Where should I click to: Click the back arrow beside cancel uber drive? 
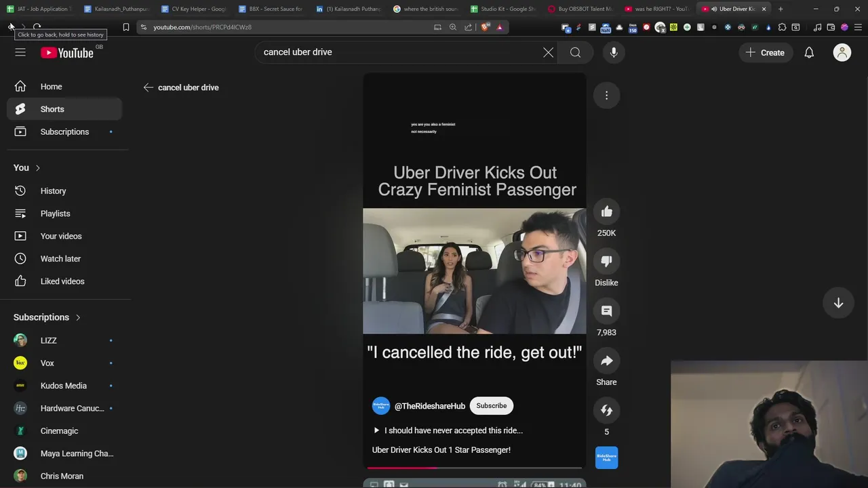(148, 87)
